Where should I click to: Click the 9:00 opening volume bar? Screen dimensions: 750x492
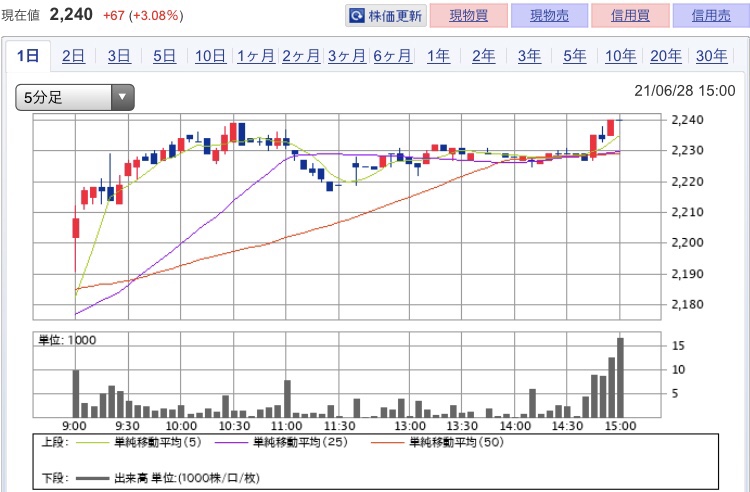point(76,394)
